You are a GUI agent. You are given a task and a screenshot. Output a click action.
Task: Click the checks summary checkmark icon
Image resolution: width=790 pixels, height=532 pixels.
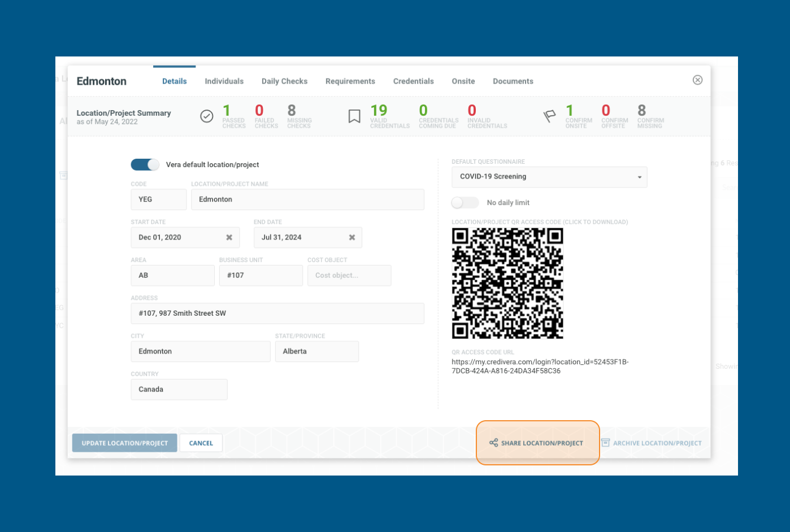(207, 116)
